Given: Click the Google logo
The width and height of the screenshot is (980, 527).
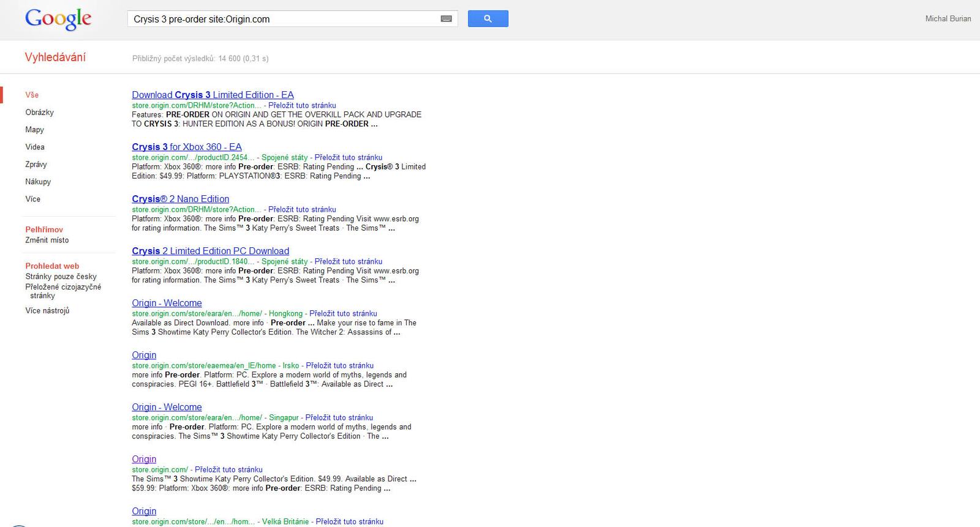Looking at the screenshot, I should tap(58, 19).
